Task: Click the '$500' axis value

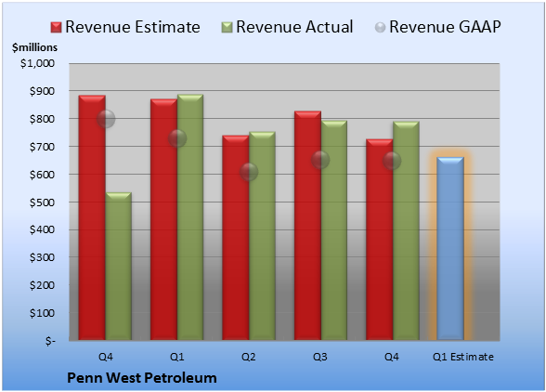Action: (x=42, y=203)
